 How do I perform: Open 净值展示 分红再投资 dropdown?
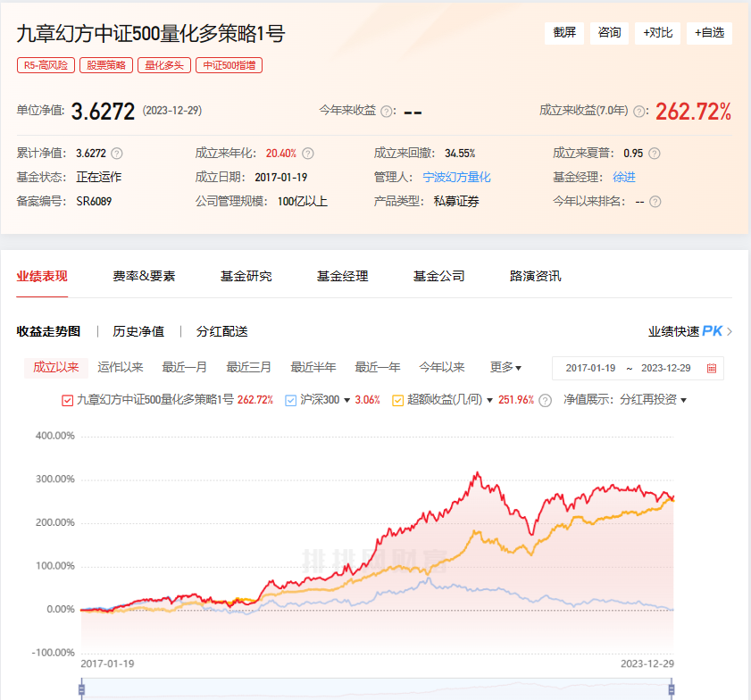tap(654, 400)
